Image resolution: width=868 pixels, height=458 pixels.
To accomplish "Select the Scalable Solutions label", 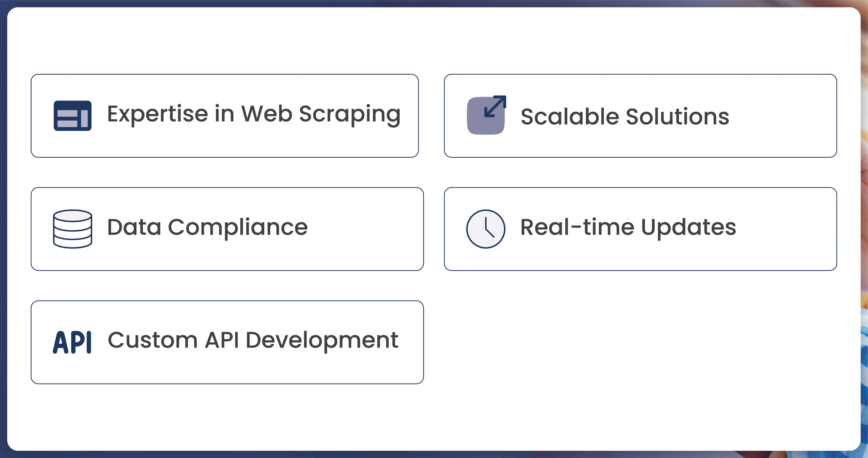I will [x=625, y=116].
